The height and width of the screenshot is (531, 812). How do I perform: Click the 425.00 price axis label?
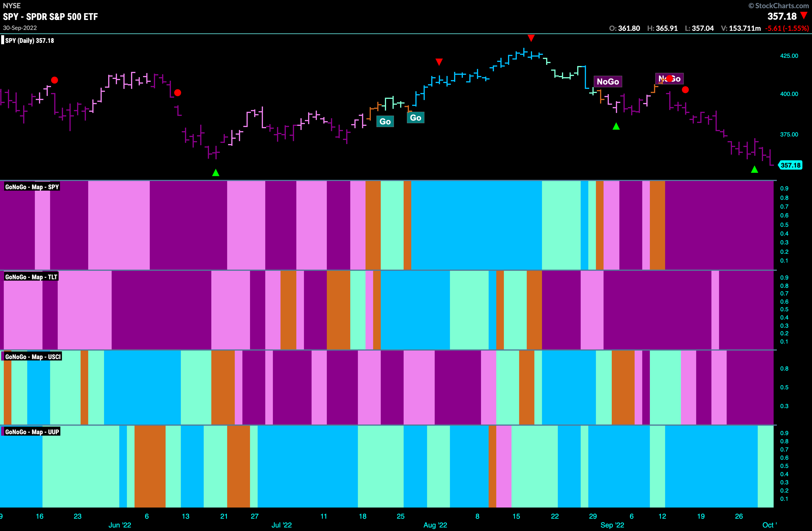(789, 56)
